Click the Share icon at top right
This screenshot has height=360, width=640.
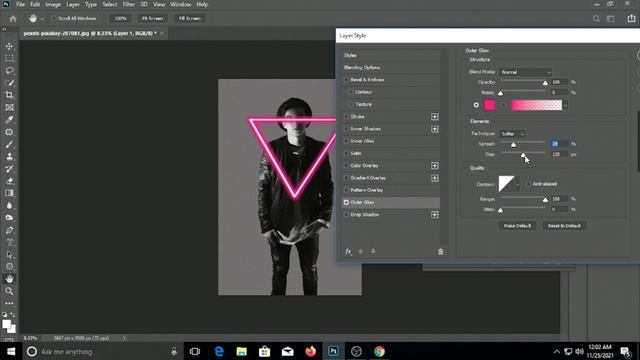coord(631,18)
